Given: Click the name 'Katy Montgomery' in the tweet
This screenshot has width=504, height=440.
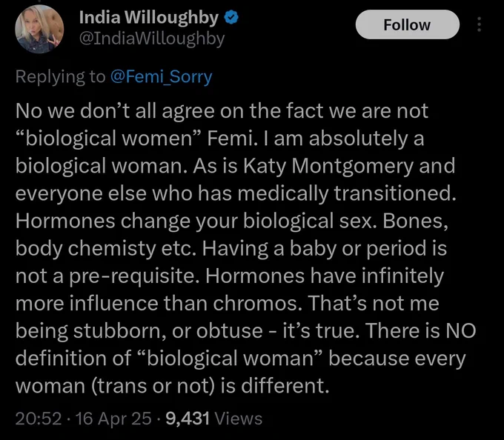Looking at the screenshot, I should coord(328,167).
